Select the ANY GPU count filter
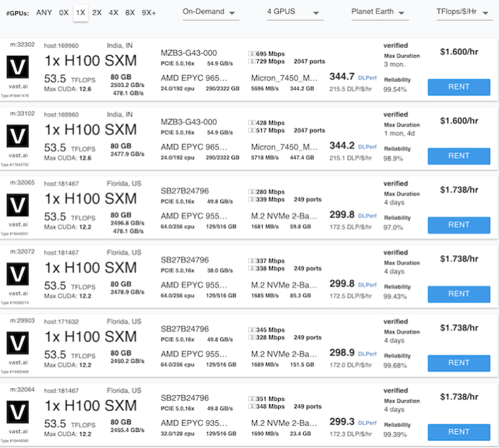Screen dimensions: 499x448 (x=44, y=13)
